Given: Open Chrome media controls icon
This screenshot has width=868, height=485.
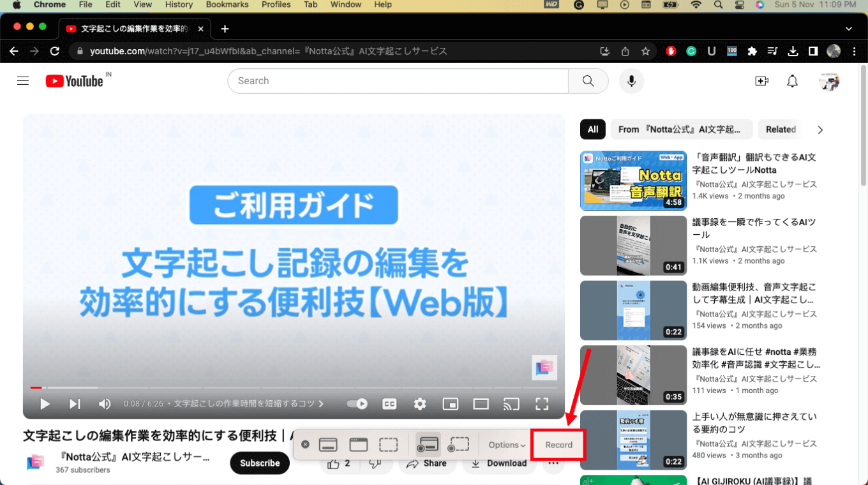Looking at the screenshot, I should tap(772, 51).
